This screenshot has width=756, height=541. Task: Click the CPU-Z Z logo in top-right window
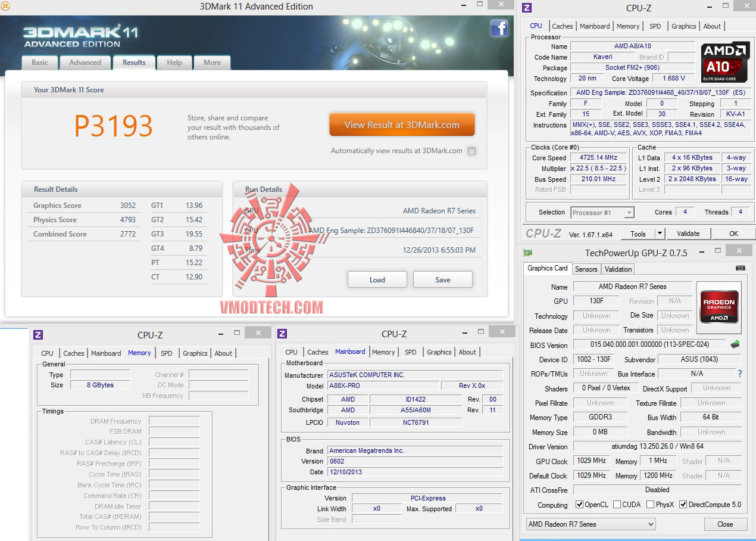(x=526, y=8)
